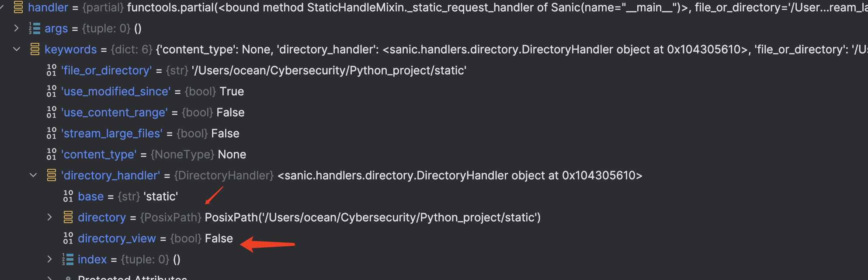Select the directory_view False value
Screen dimensions: 868x280
[x=219, y=238]
